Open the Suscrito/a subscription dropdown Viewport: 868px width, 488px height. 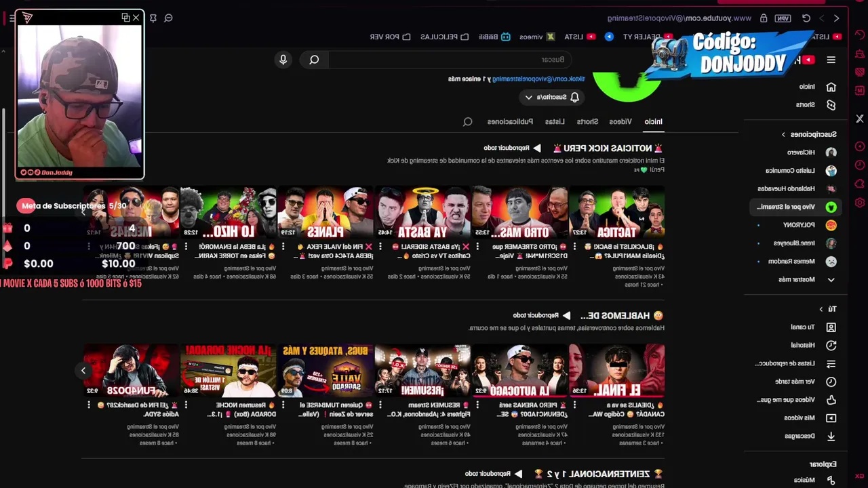550,98
